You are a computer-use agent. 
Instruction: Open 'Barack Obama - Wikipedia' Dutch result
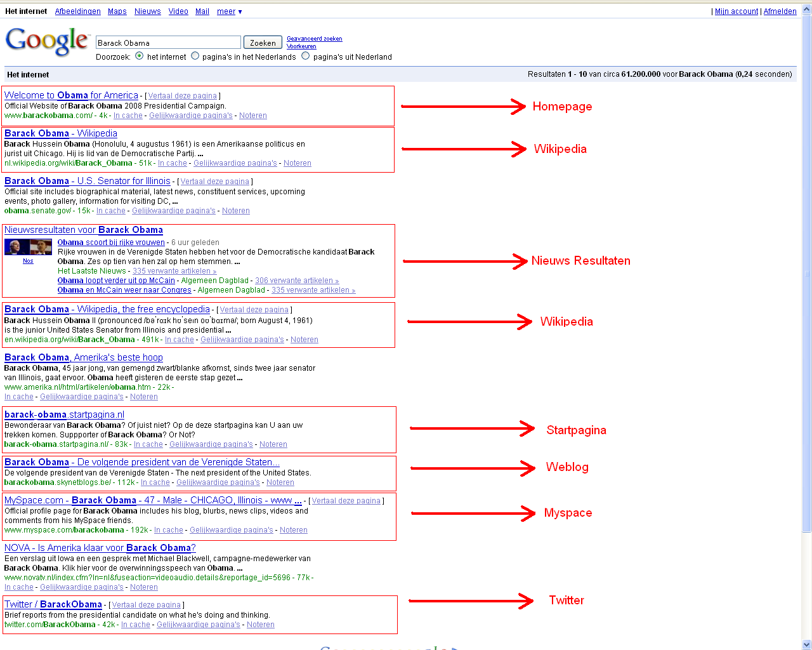pyautogui.click(x=61, y=133)
